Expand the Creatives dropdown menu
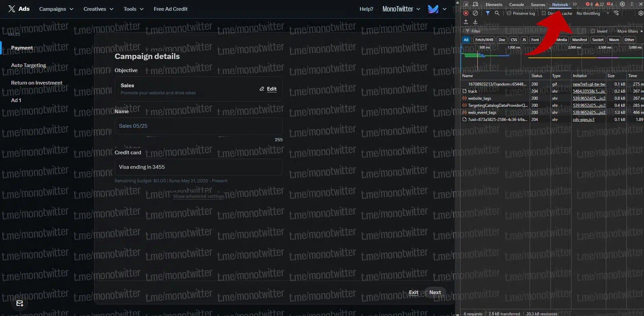This screenshot has height=316, width=644. pyautogui.click(x=98, y=9)
